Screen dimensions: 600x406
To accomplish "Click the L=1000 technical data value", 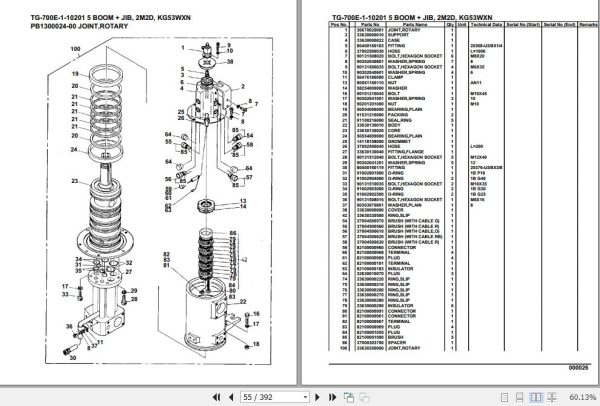I will (478, 51).
